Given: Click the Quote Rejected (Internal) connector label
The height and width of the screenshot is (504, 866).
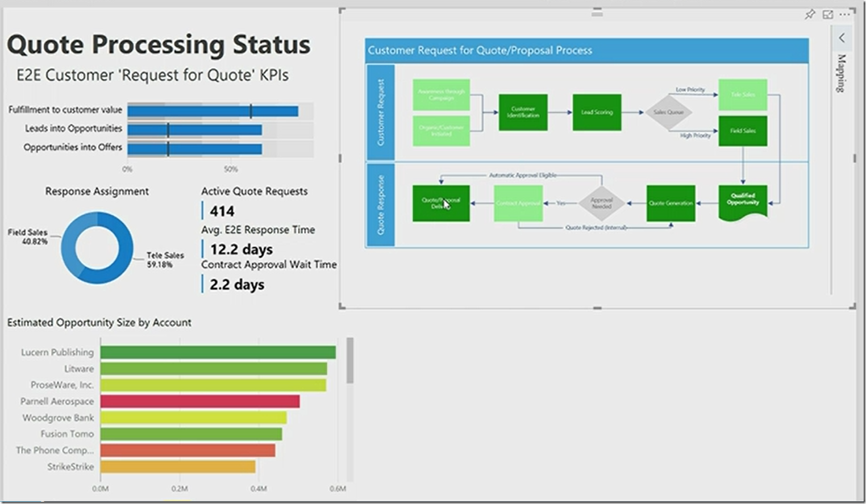Looking at the screenshot, I should click(x=596, y=227).
